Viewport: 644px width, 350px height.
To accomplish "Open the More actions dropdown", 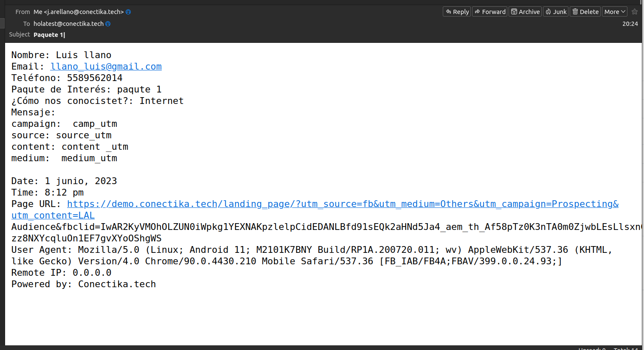I will (615, 12).
